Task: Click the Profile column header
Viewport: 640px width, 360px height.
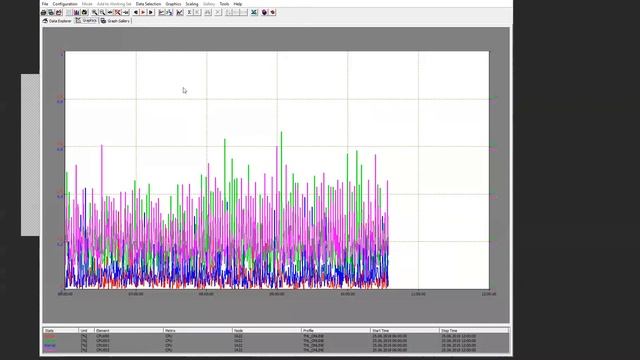Action: pos(336,331)
